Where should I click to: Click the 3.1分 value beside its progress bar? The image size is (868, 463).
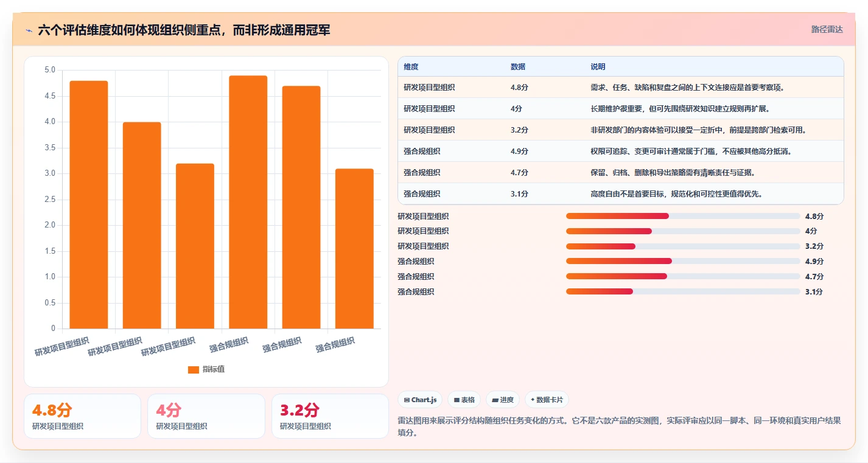814,292
